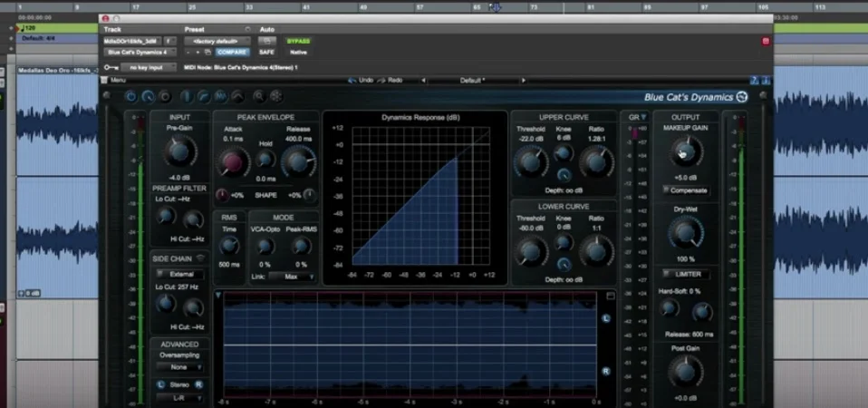Click the maximize icon of waveform display
868x408 pixels.
click(611, 296)
